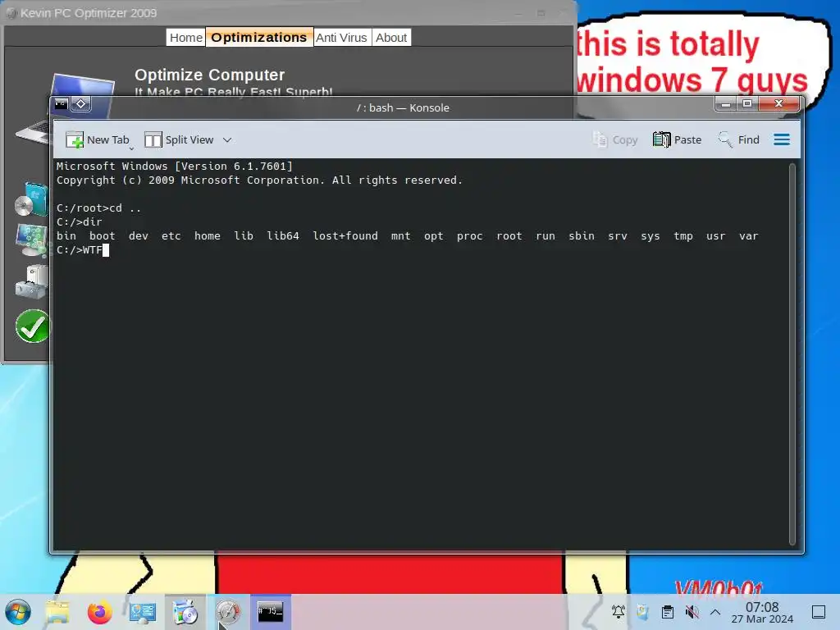Open the About tab in Kevin PC Optimizer
Viewport: 840px width, 630px height.
click(391, 38)
